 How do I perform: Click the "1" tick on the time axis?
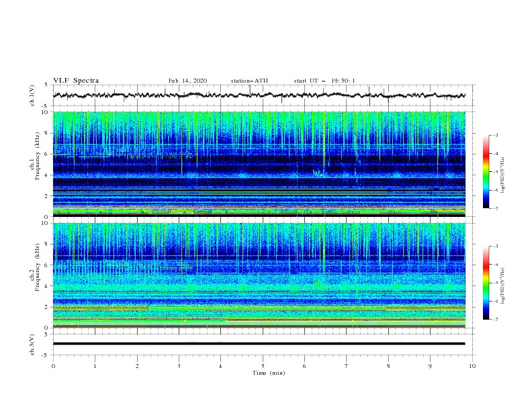click(x=95, y=366)
